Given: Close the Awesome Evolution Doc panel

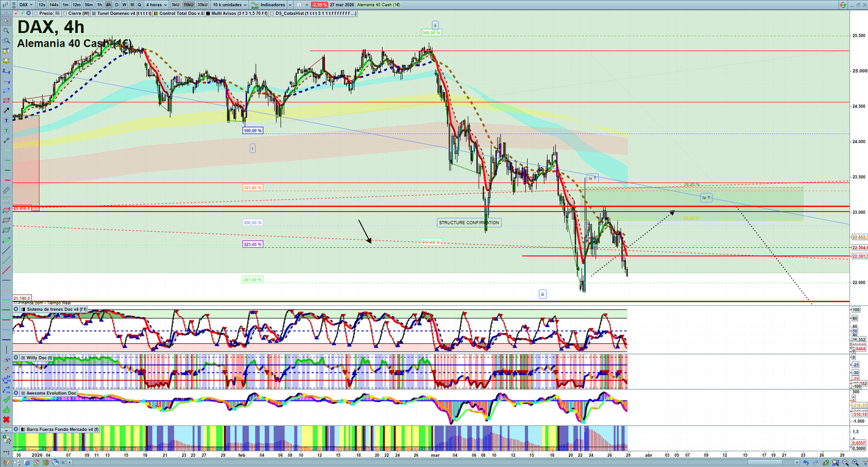Looking at the screenshot, I should (x=16, y=393).
